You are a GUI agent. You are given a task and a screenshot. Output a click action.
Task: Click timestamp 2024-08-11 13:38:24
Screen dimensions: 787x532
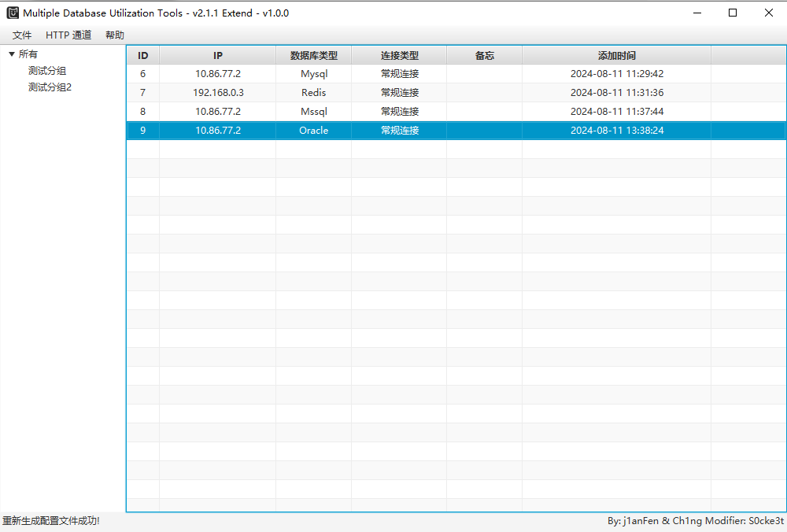pos(617,131)
